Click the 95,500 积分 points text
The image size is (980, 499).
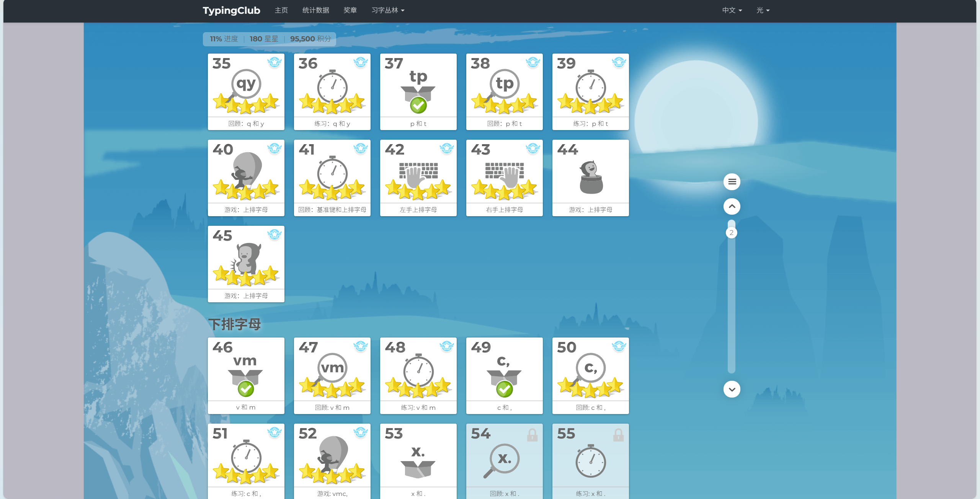tap(310, 39)
